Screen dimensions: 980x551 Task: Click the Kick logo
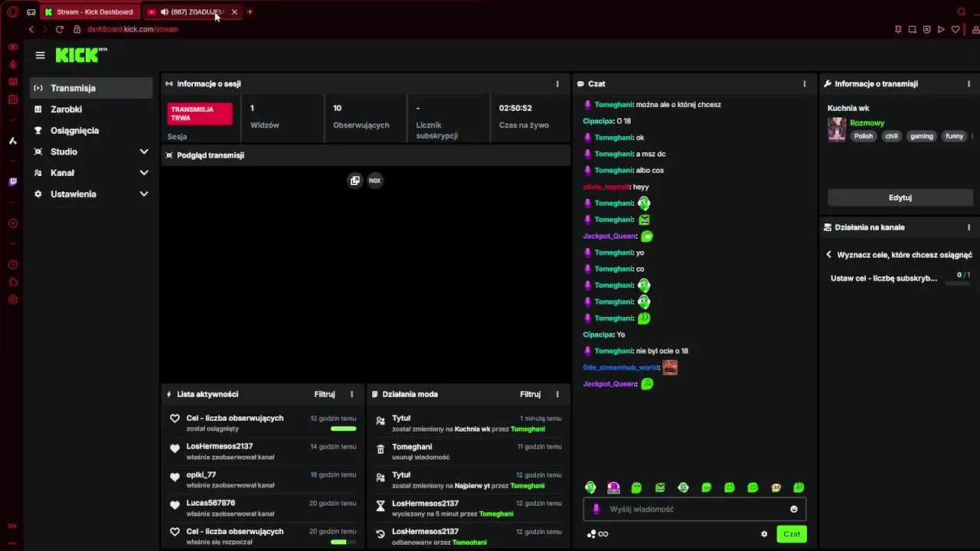(81, 55)
